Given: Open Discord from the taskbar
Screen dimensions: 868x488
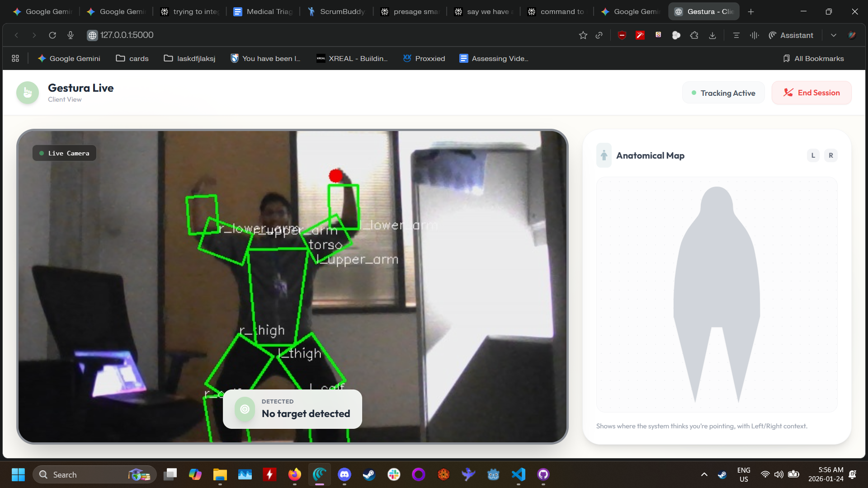Looking at the screenshot, I should click(344, 474).
